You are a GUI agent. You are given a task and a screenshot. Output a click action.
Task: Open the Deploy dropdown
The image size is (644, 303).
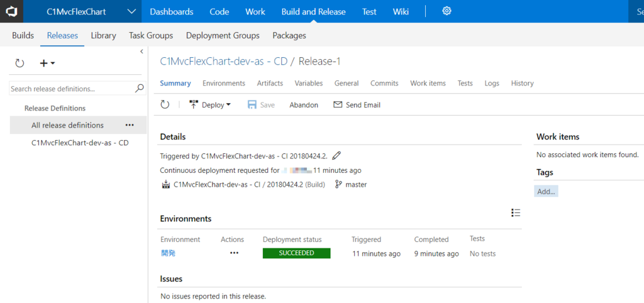(x=210, y=105)
